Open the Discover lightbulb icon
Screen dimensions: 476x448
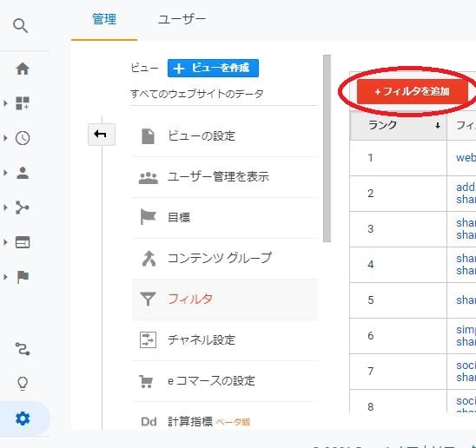(23, 384)
